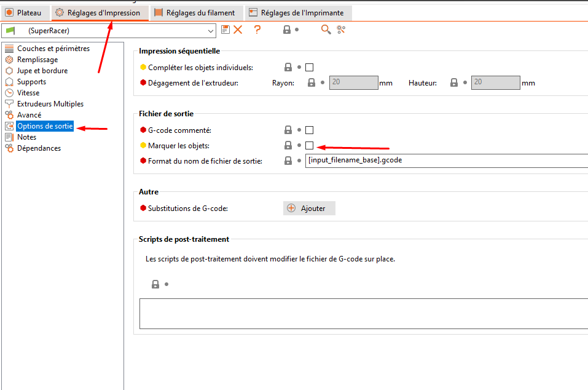Click the search settings magnifier icon
This screenshot has width=588, height=390.
326,30
